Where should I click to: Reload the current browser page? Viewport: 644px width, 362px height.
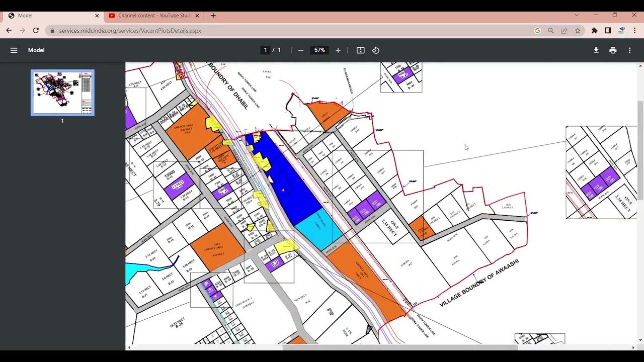click(x=36, y=31)
